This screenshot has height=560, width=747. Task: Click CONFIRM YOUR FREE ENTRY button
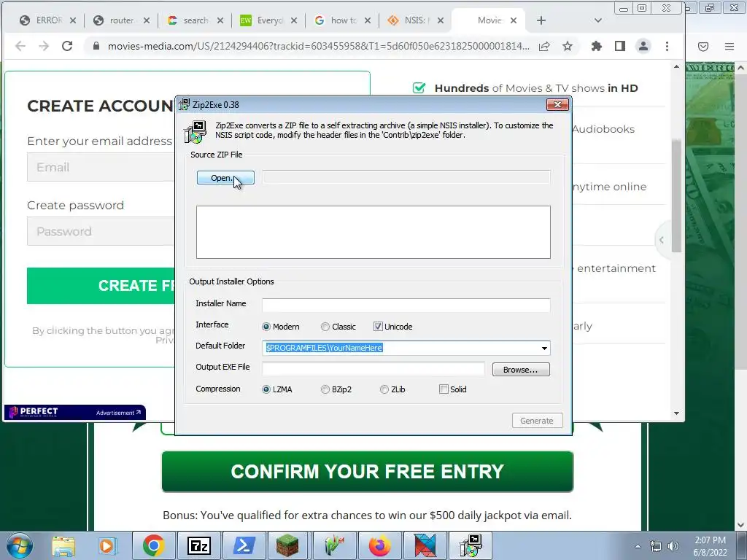pos(368,472)
